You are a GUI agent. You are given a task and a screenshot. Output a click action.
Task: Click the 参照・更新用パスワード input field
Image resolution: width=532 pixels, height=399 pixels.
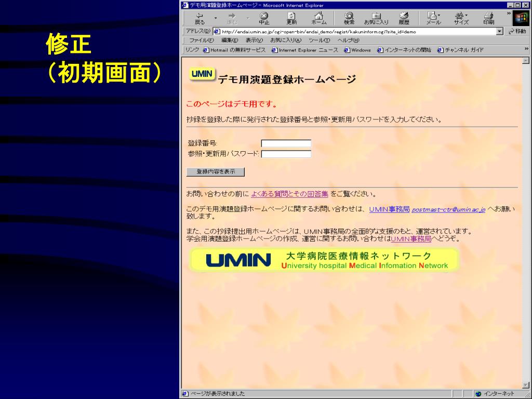click(286, 154)
